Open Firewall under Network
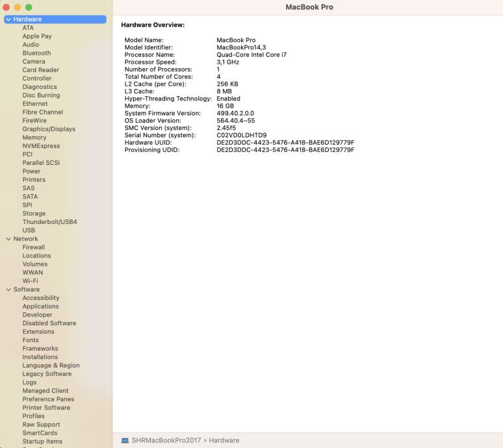The image size is (503, 448). (x=33, y=247)
